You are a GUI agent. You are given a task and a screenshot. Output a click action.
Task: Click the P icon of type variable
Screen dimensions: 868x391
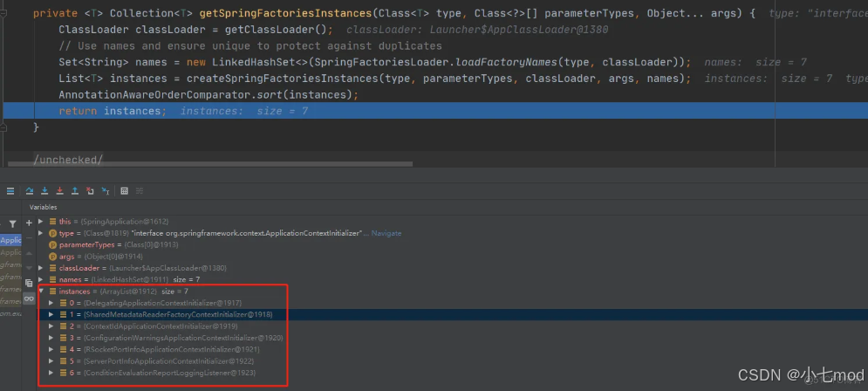[x=52, y=233]
